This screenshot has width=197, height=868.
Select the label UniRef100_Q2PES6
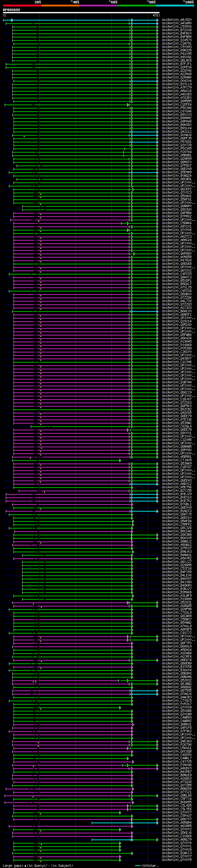(177, 67)
